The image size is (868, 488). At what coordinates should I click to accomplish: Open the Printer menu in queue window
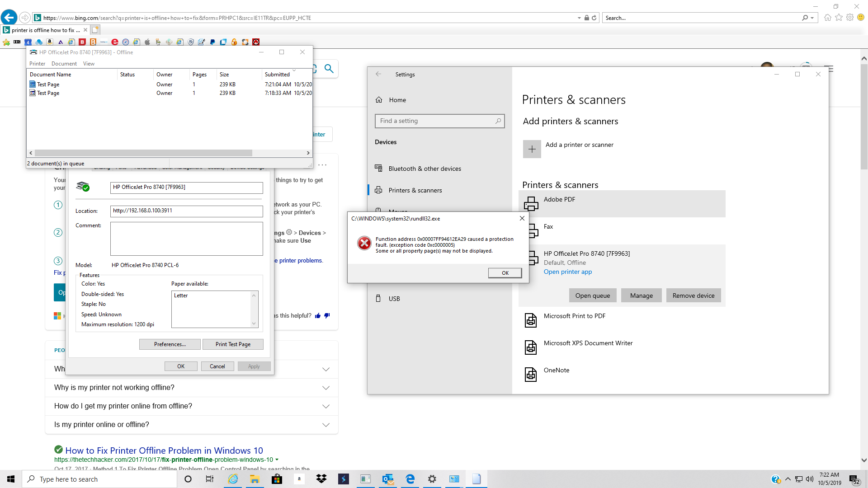[x=38, y=64]
